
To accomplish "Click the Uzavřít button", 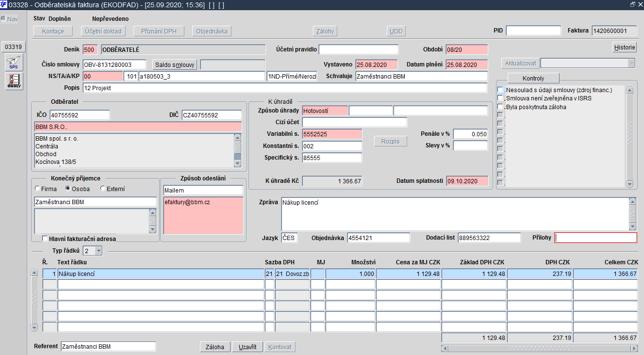I will coord(248,347).
